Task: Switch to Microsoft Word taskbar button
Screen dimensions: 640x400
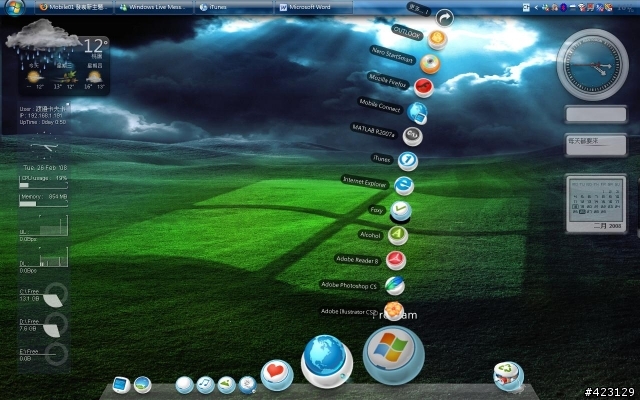Action: tap(313, 7)
